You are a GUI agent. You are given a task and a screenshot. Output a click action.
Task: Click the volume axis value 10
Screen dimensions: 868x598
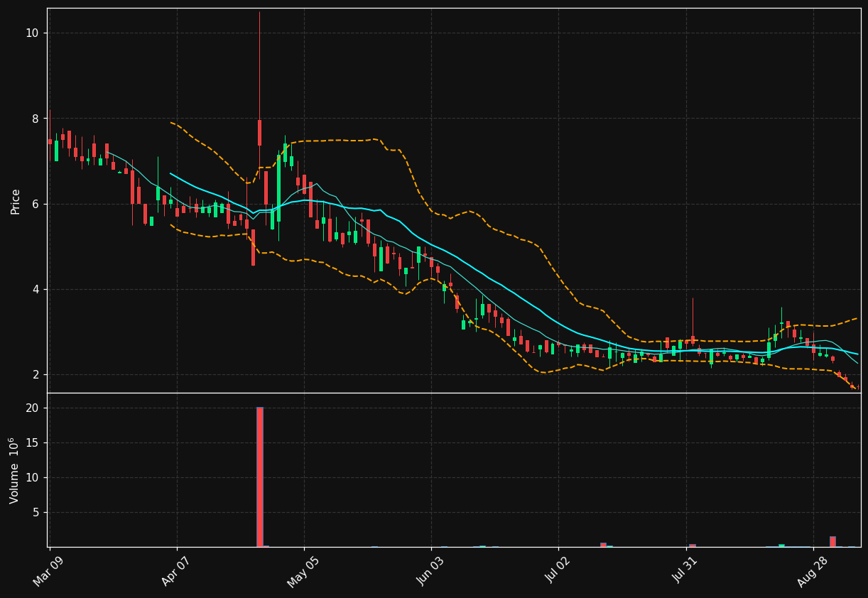pyautogui.click(x=32, y=478)
